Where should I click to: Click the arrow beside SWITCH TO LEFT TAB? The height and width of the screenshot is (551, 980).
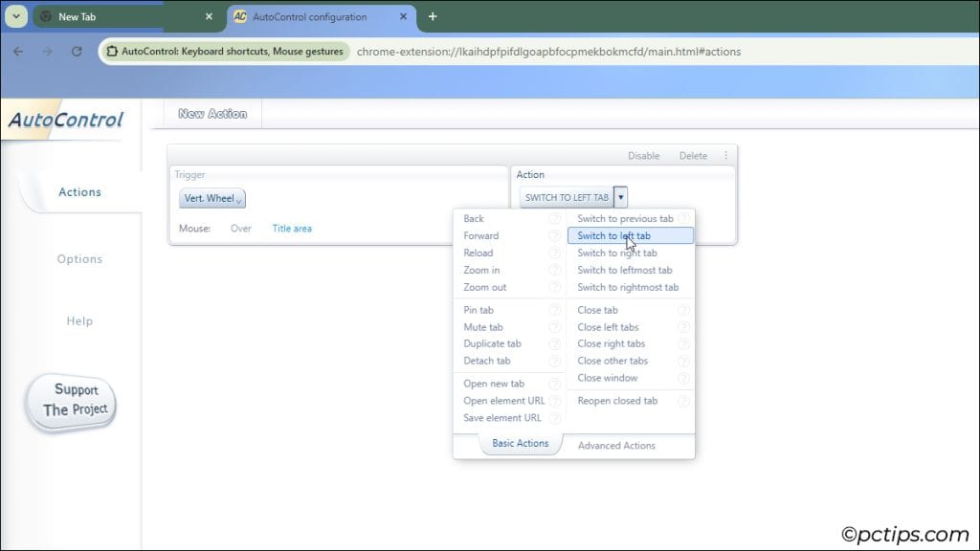(x=621, y=197)
